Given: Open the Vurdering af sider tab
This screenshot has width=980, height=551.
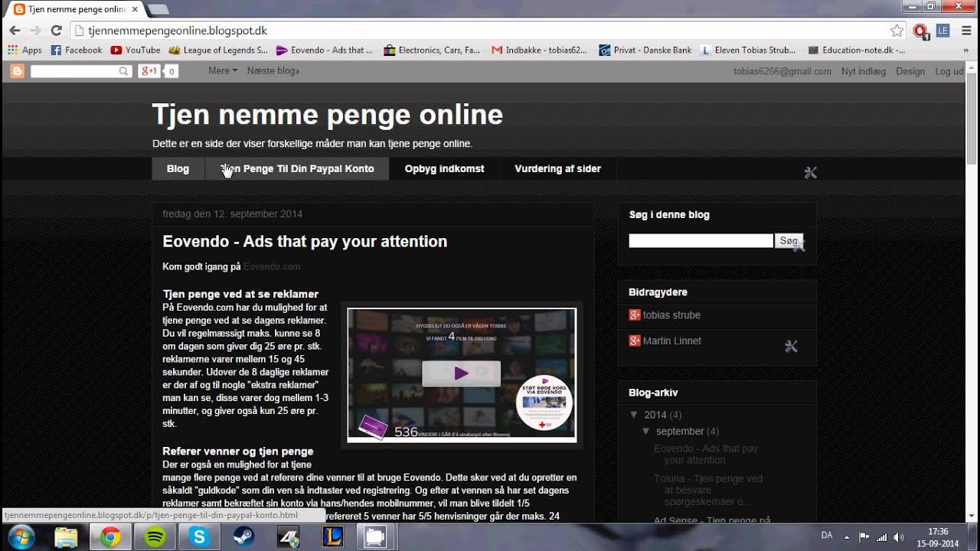Looking at the screenshot, I should (557, 168).
